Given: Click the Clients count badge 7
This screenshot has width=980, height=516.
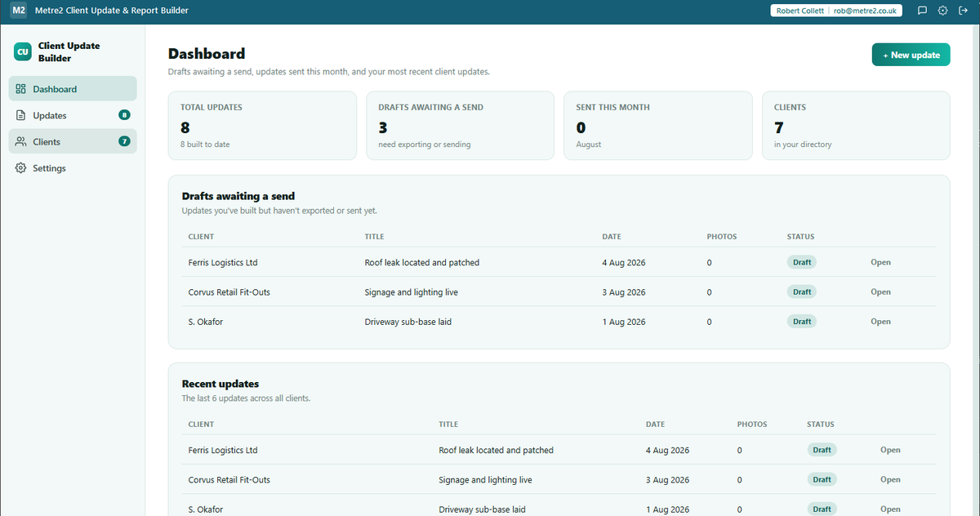Looking at the screenshot, I should pos(124,141).
